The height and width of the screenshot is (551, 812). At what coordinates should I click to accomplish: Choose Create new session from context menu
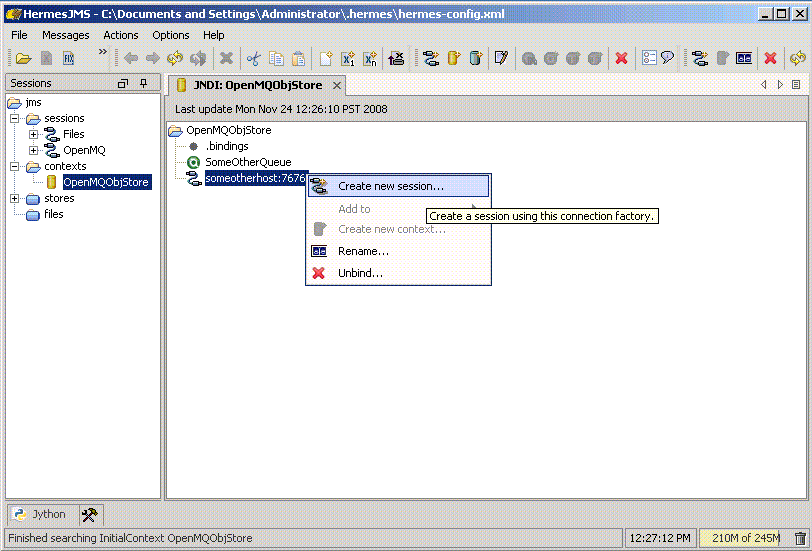[390, 186]
